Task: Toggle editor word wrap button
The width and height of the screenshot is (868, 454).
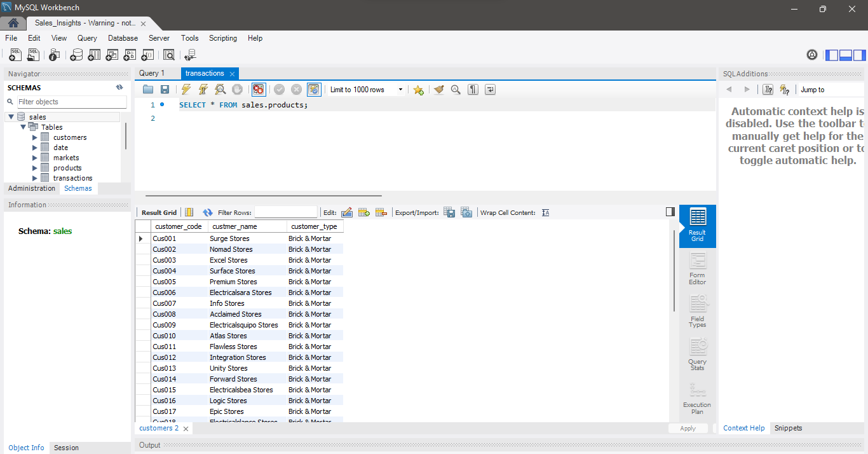Action: coord(490,90)
